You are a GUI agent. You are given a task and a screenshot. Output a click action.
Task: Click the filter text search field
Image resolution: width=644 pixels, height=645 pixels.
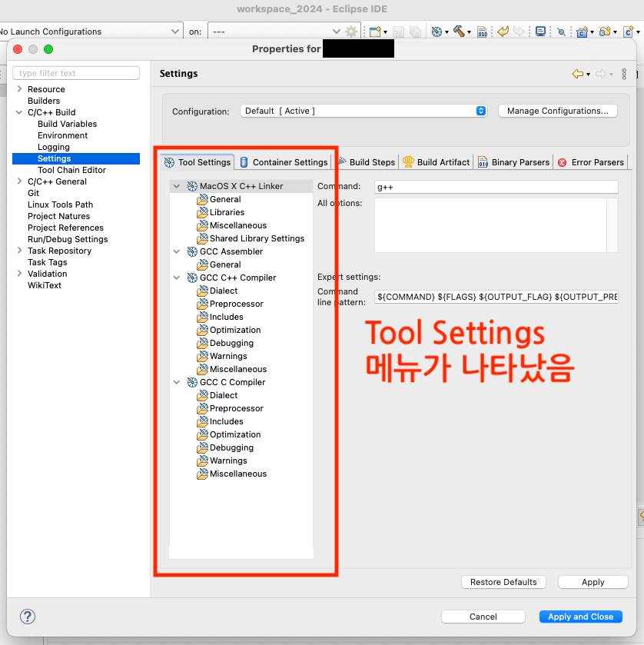coord(76,73)
